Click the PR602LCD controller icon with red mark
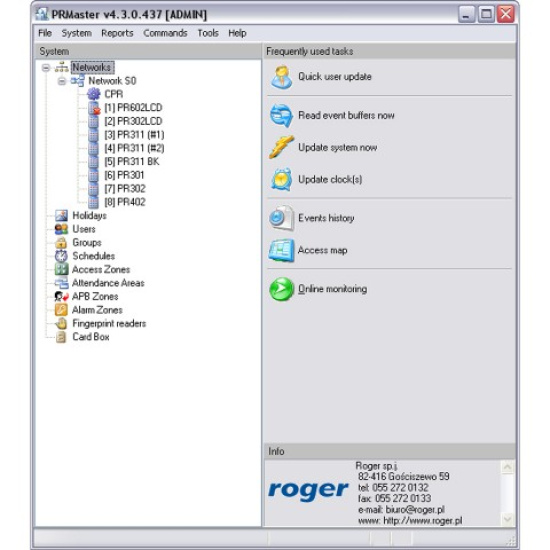Screen dimensions: 550x550 (94, 108)
